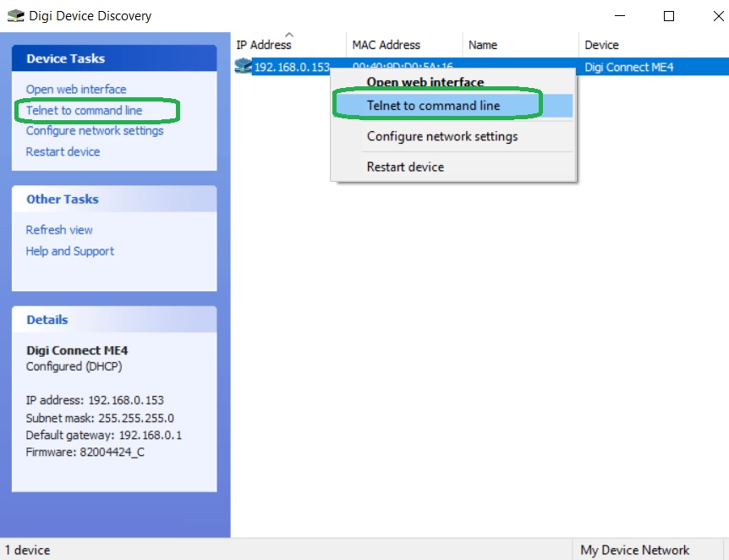
Task: Click the 1 device status bar entry
Action: (x=27, y=550)
